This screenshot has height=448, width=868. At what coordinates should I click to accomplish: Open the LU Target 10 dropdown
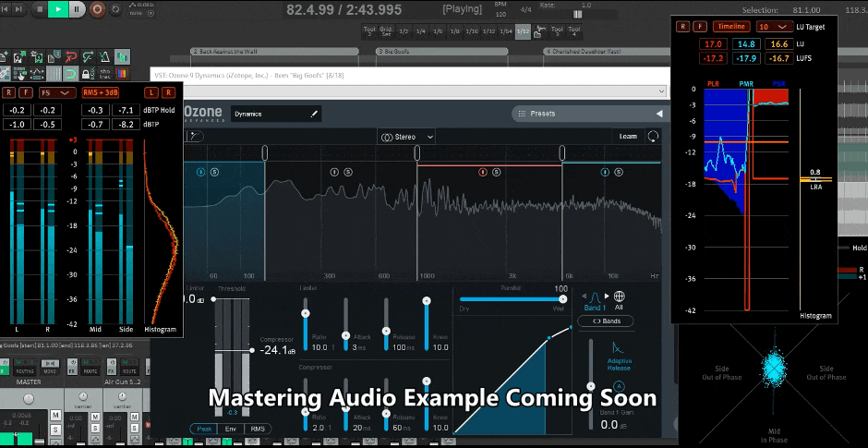pyautogui.click(x=774, y=28)
